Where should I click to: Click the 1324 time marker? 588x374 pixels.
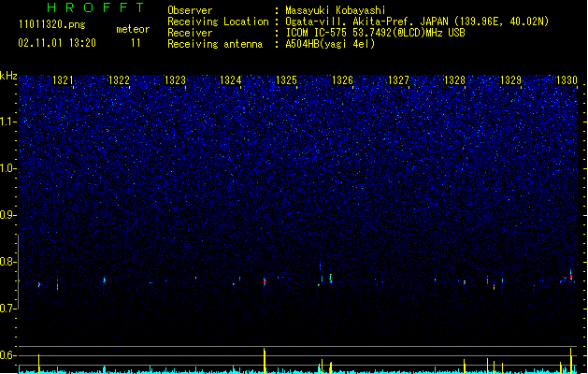pyautogui.click(x=231, y=80)
